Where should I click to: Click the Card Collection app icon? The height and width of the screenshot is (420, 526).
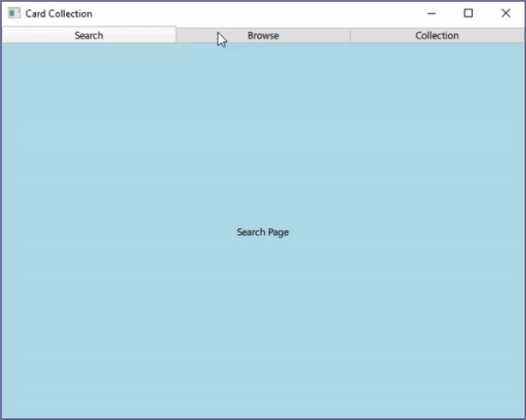(x=14, y=14)
